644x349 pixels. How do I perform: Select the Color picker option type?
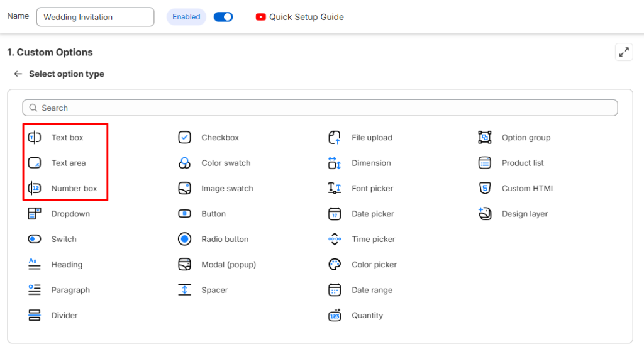click(374, 265)
